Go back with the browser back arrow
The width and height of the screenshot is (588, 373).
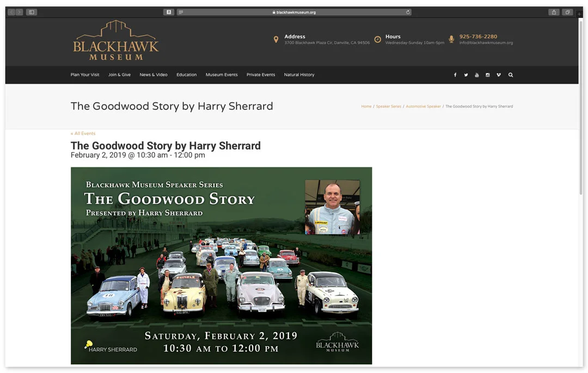(x=11, y=12)
